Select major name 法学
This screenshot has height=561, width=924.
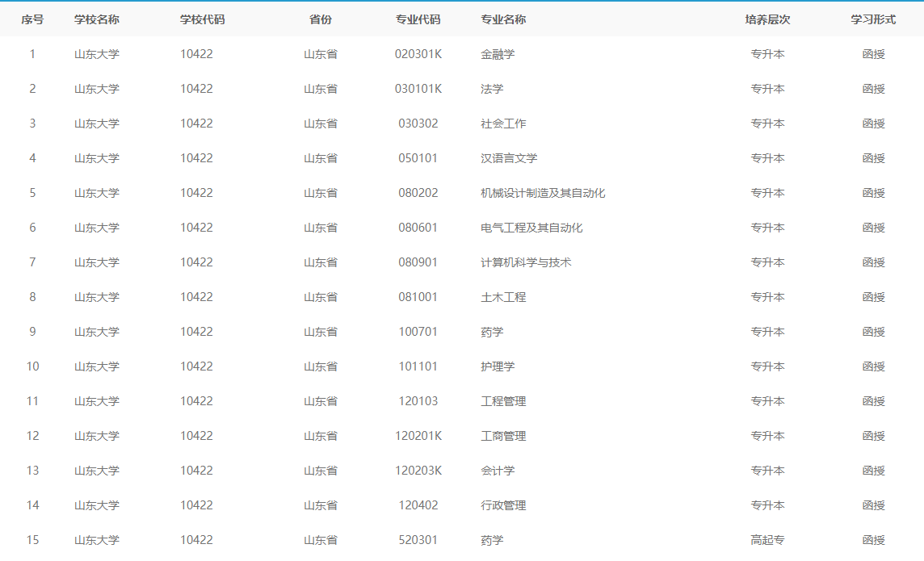(492, 89)
